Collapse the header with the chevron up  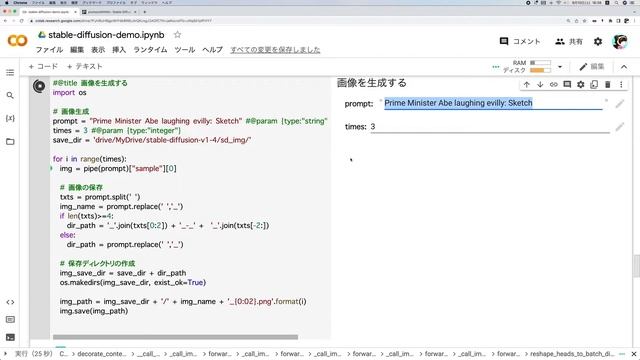pyautogui.click(x=624, y=67)
